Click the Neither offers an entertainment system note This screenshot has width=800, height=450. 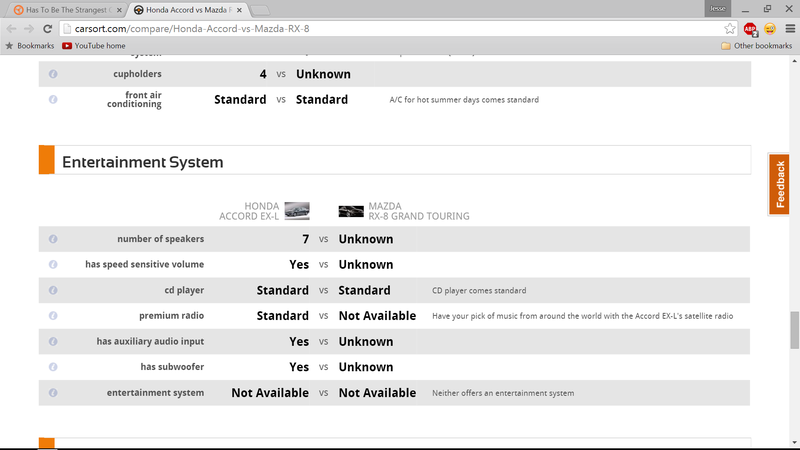[x=503, y=393]
